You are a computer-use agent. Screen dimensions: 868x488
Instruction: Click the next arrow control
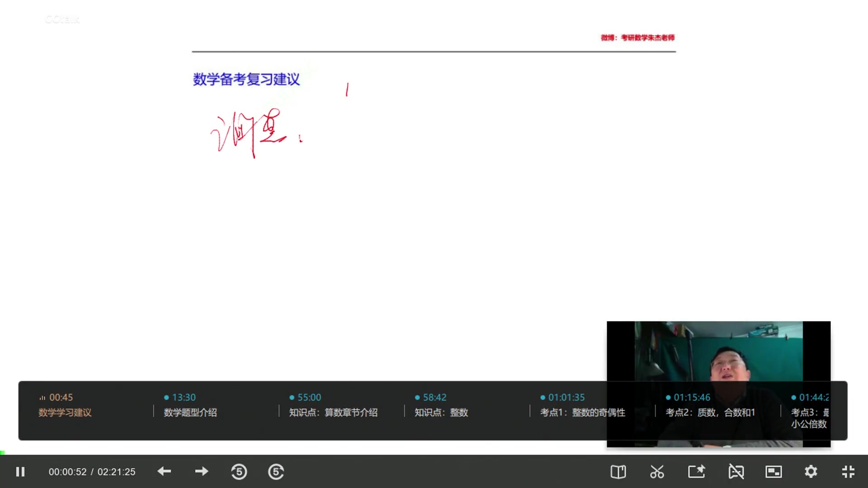pyautogui.click(x=202, y=471)
